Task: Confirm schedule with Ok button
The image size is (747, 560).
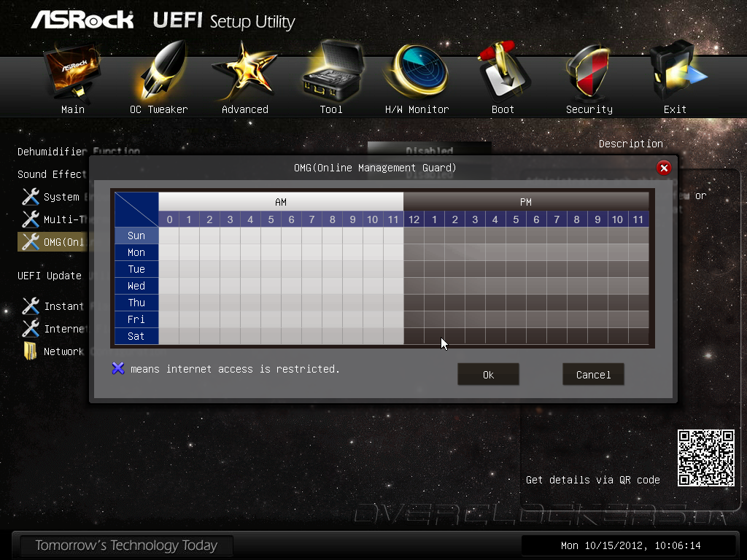Action: tap(488, 375)
